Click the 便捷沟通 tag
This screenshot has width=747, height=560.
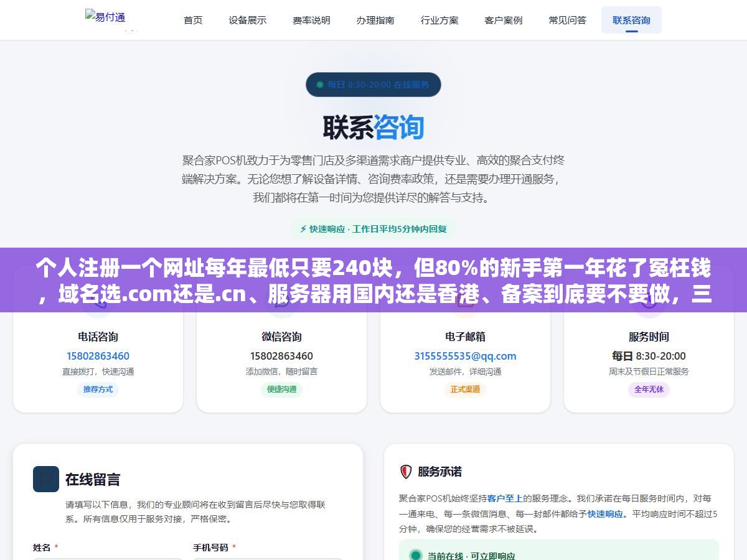tap(281, 390)
